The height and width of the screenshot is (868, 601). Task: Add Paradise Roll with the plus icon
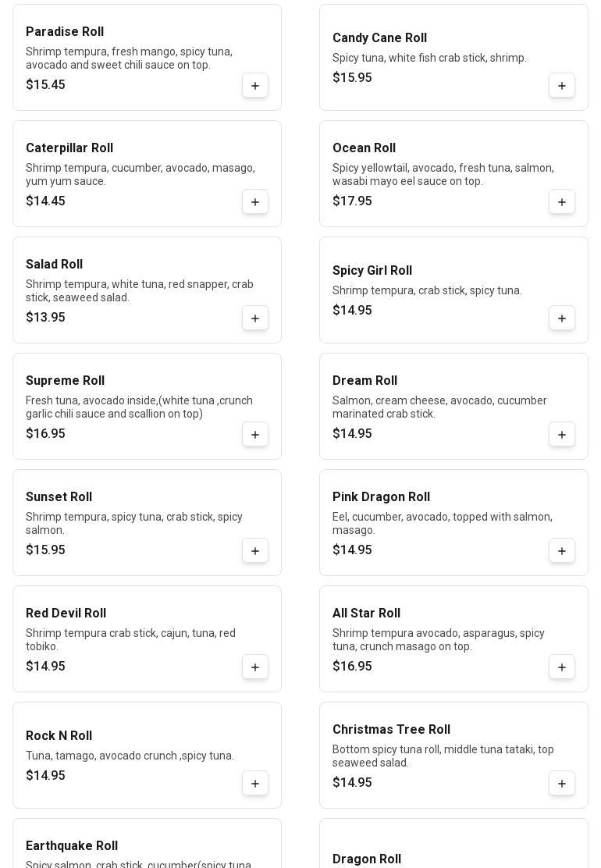click(255, 85)
